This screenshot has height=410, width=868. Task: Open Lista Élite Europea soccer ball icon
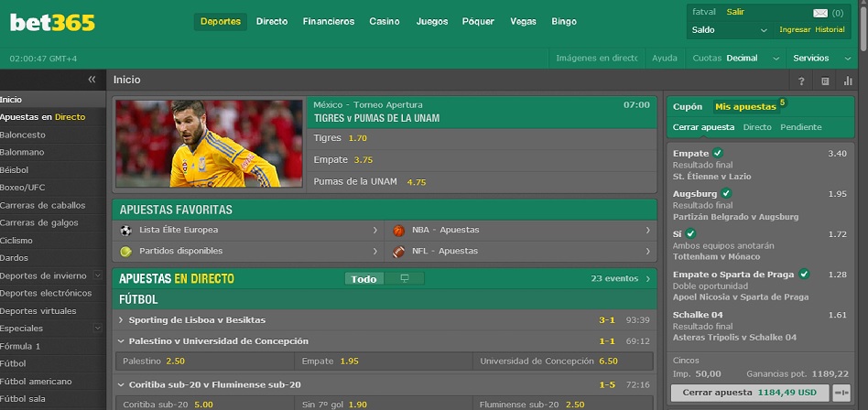tap(126, 231)
